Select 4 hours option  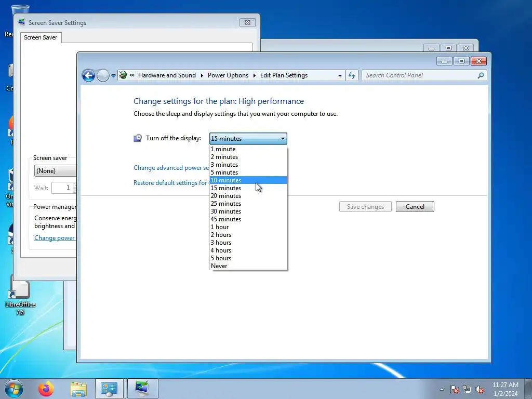tap(248, 250)
